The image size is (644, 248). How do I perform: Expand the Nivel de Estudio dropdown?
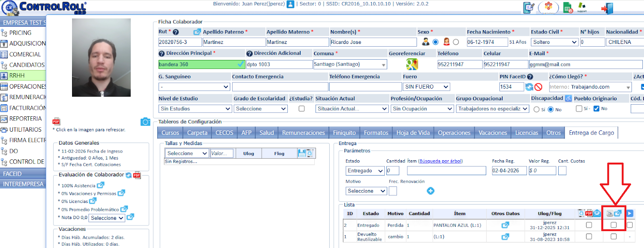195,109
